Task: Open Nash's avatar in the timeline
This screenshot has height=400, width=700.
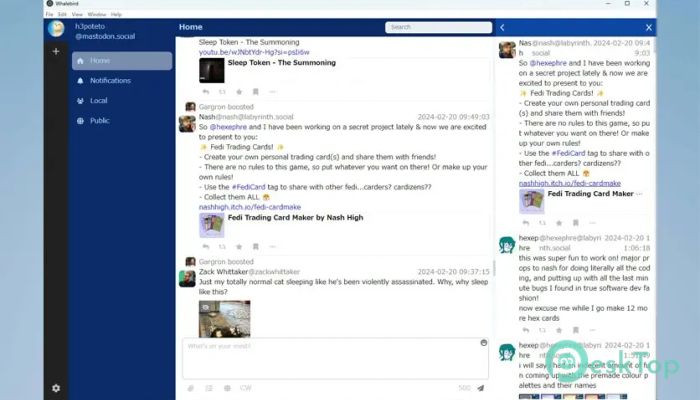Action: pos(187,124)
